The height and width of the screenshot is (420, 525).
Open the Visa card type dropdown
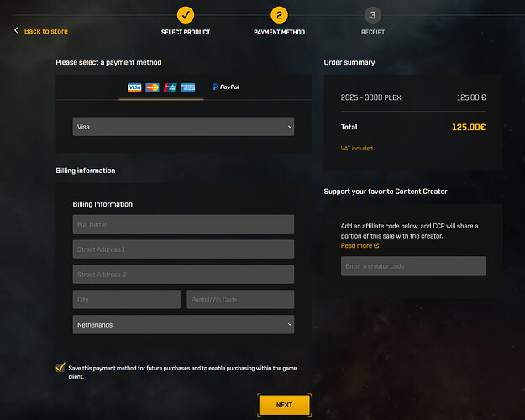pos(183,127)
